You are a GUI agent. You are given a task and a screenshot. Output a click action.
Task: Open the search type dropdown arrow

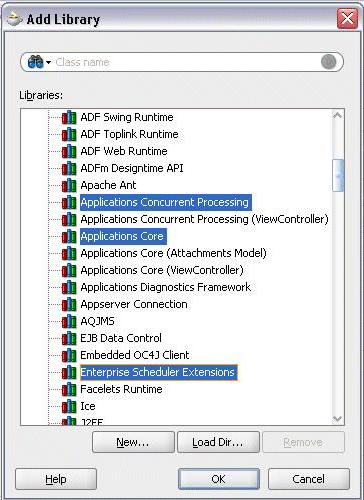pos(48,62)
